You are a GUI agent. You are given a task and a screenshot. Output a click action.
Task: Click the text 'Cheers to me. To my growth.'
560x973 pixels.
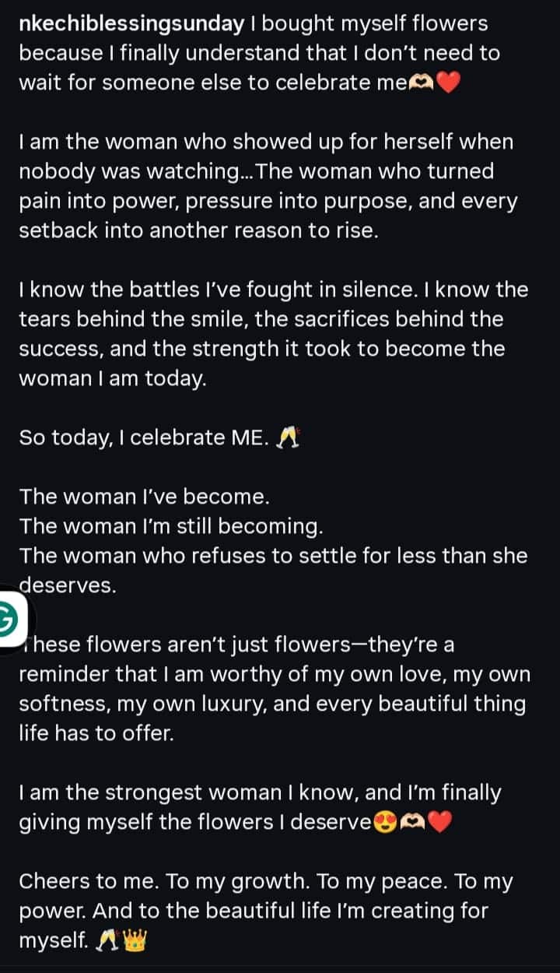(x=163, y=881)
